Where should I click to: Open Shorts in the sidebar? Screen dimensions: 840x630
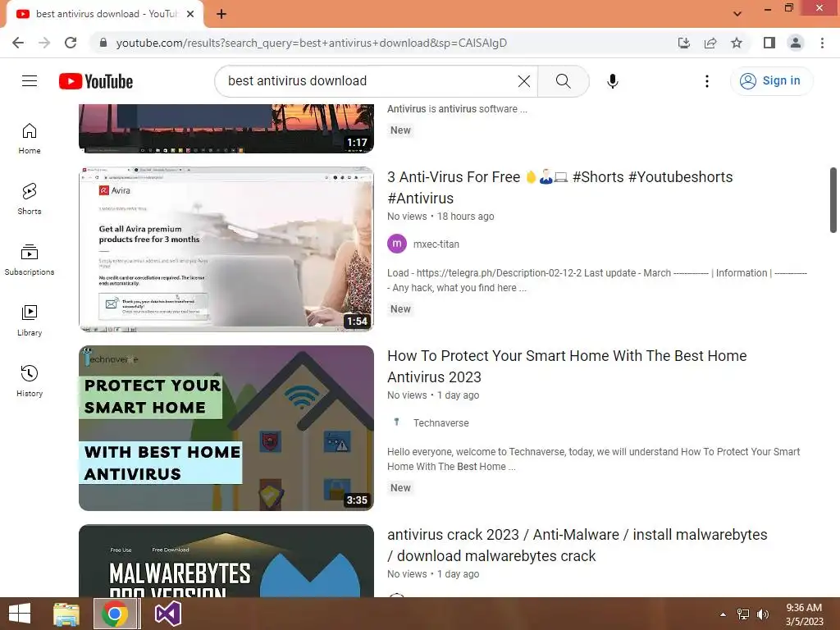(x=30, y=199)
